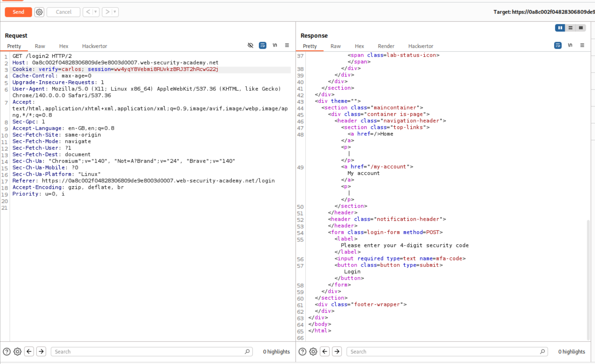Open the send options gear icon
The image size is (595, 364).
(39, 12)
